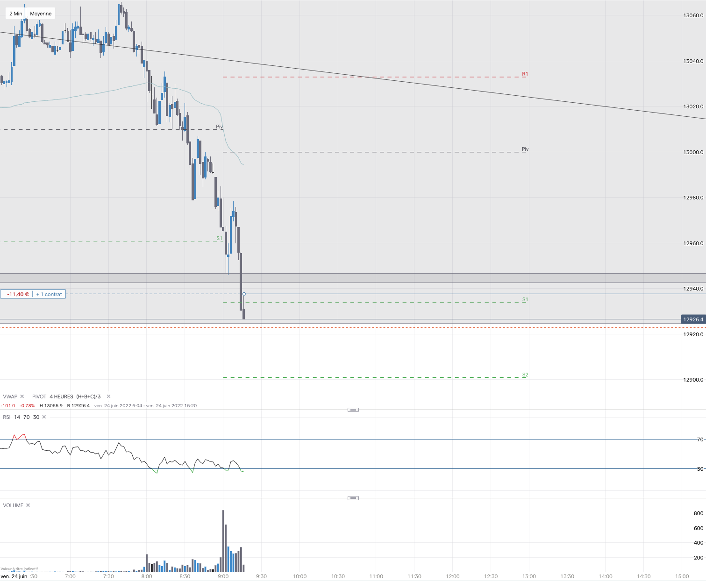Click the session high "H 13065.9"

pos(51,405)
